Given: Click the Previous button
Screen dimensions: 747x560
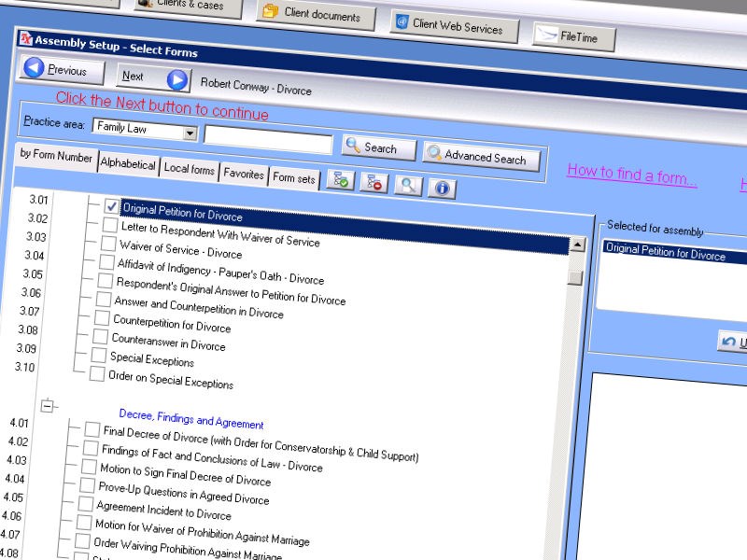Looking at the screenshot, I should [62, 70].
